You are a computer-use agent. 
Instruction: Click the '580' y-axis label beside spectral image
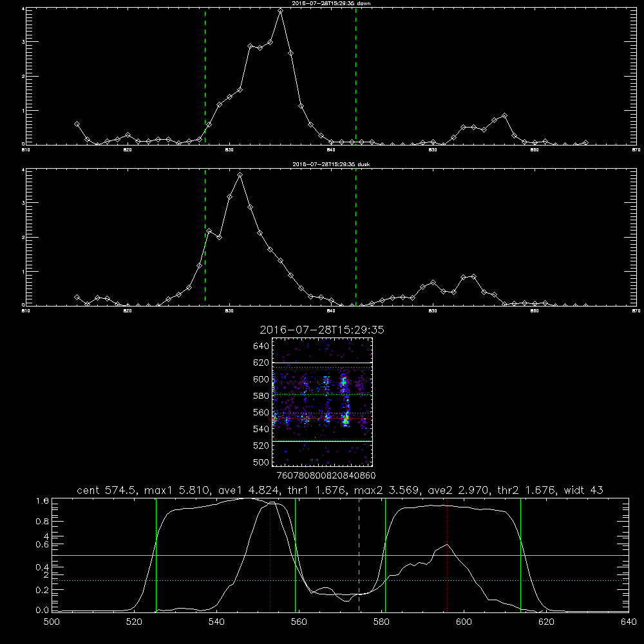click(261, 395)
